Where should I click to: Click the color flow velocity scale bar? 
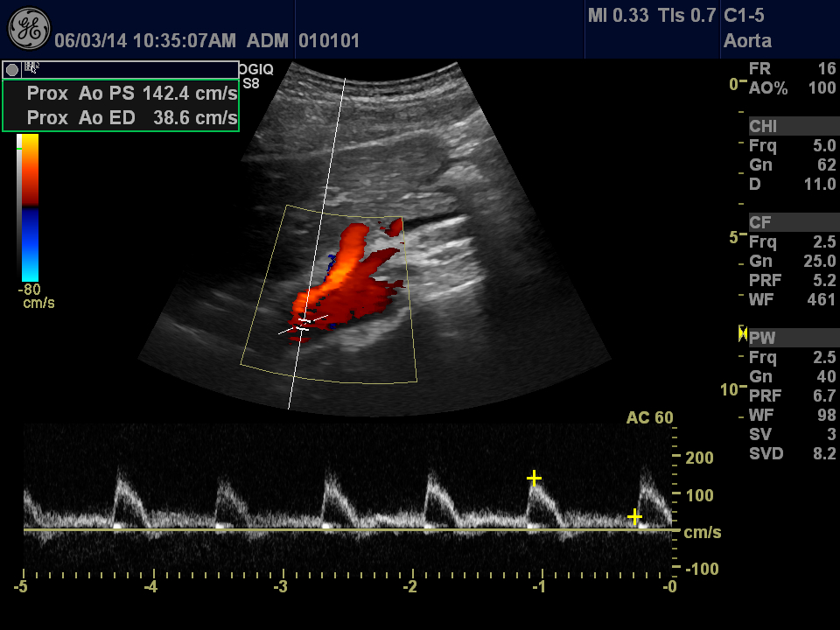(30, 206)
